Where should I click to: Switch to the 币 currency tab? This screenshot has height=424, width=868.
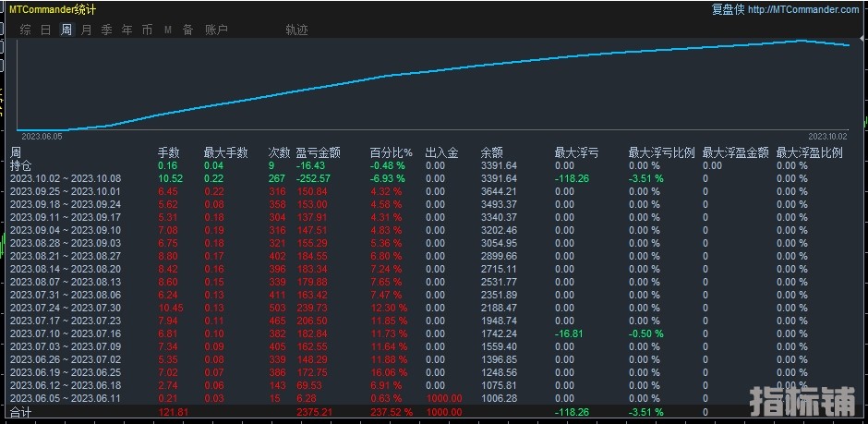click(147, 30)
